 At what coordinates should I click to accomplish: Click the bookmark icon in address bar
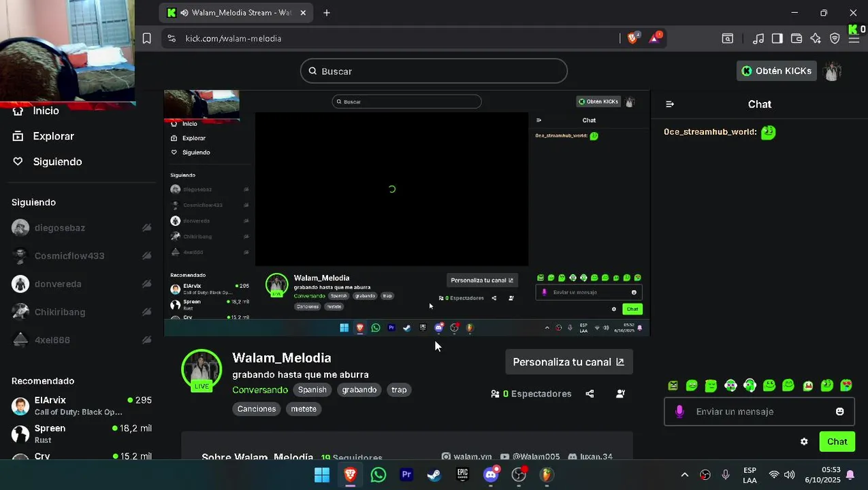pyautogui.click(x=146, y=39)
